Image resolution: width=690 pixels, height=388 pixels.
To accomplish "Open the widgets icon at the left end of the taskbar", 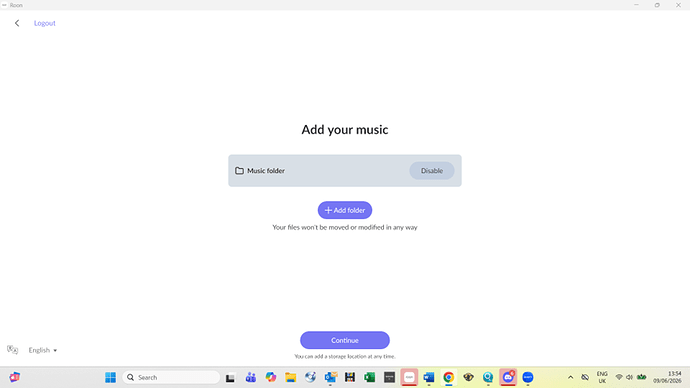I will coord(15,377).
